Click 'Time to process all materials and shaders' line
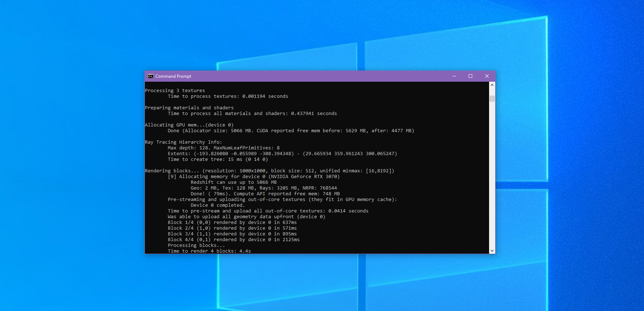The image size is (644, 311). (252, 114)
